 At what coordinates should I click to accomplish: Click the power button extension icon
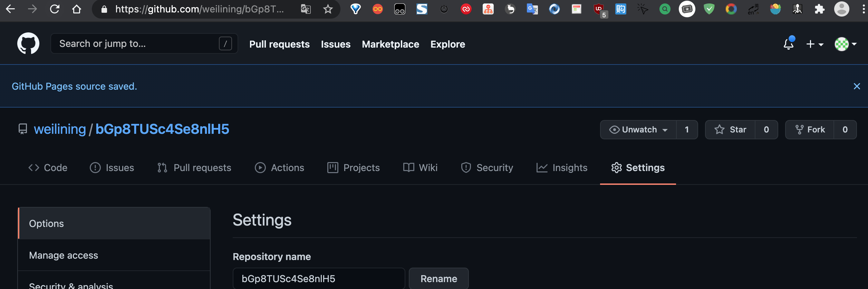(444, 9)
